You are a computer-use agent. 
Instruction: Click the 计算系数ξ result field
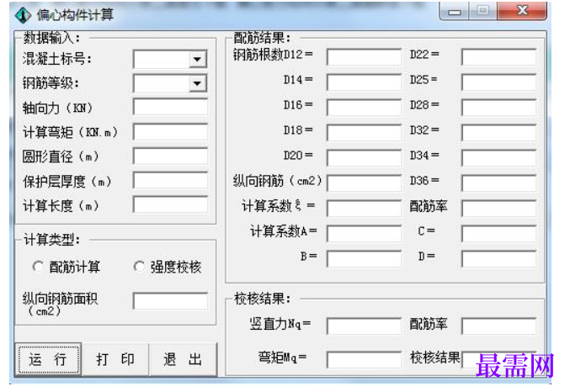365,209
